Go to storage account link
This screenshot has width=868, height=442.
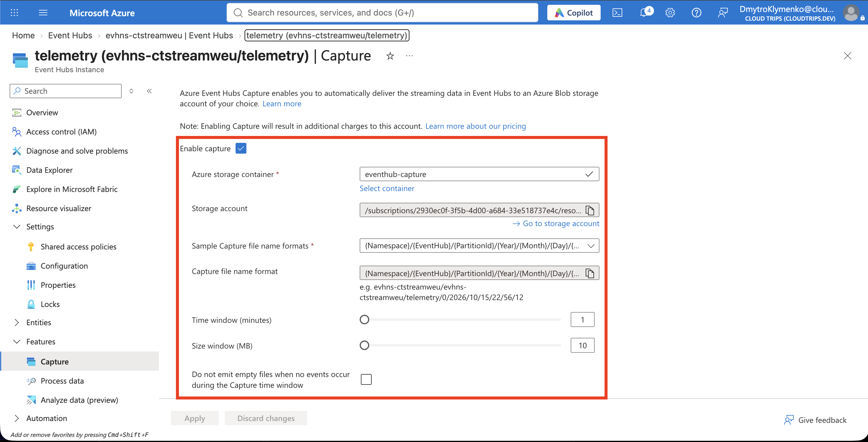pos(556,223)
